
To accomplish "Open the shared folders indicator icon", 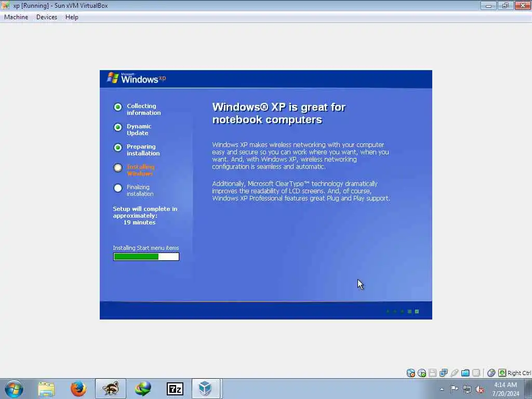I will click(x=465, y=373).
